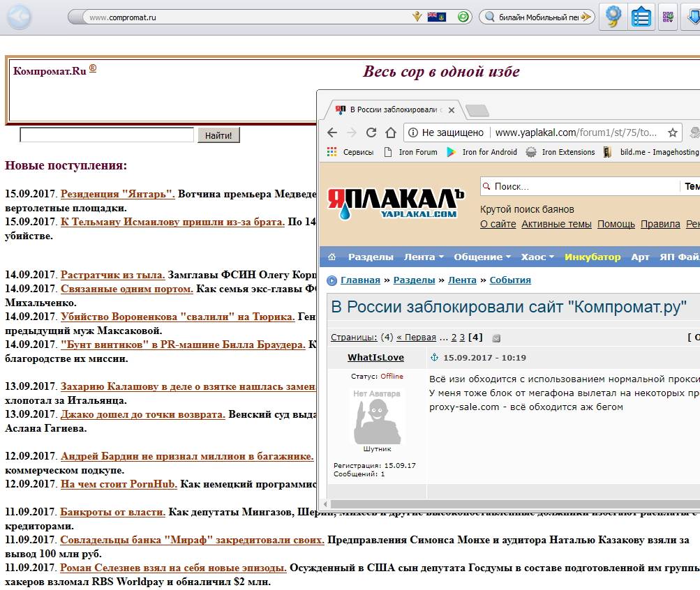The image size is (700, 590).
Task: Open the Iron for Android bookmark
Action: point(482,152)
